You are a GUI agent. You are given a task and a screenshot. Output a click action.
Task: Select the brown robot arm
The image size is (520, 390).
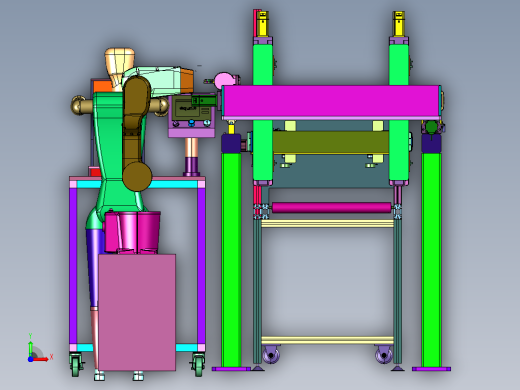point(136,133)
